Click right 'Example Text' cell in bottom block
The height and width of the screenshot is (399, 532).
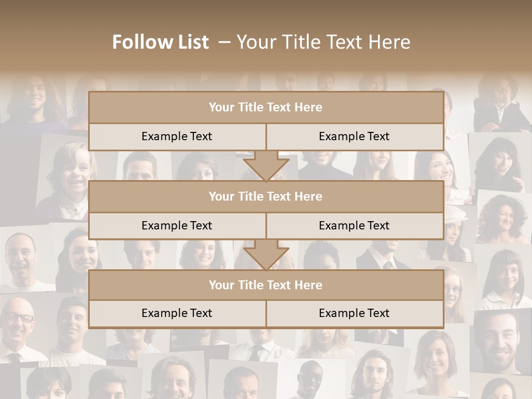(x=354, y=314)
